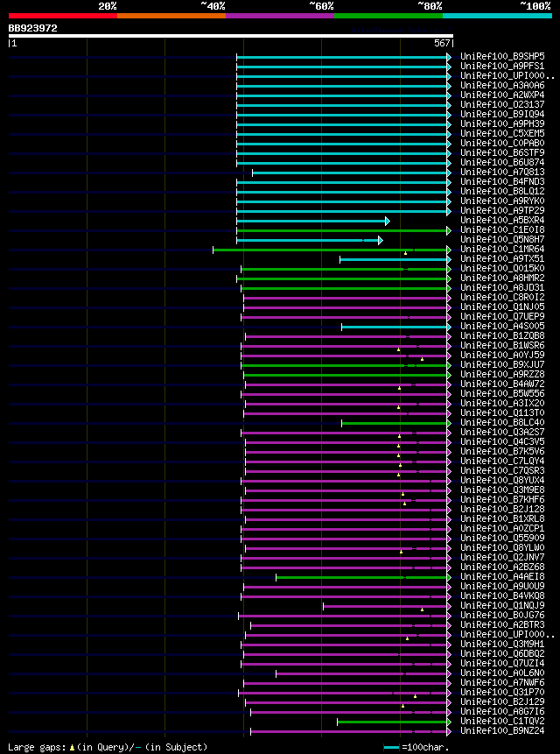Open UniRef100_B6U874 entry
This screenshot has height=754, width=560.
pyautogui.click(x=502, y=163)
